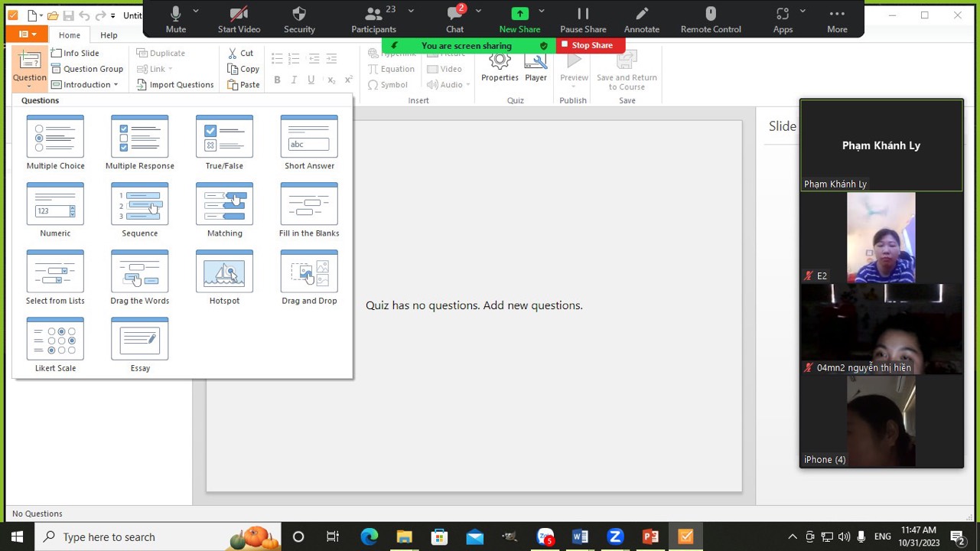
Task: Click the Stop Share button
Action: (591, 45)
